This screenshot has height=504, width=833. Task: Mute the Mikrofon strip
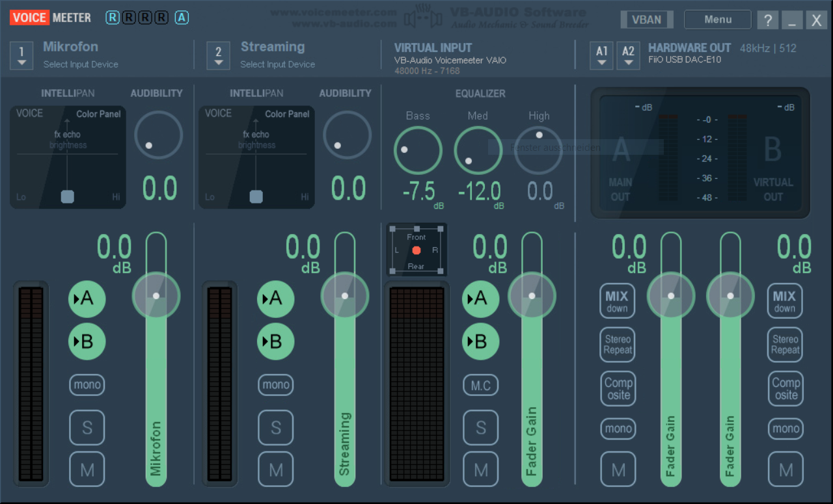coord(87,469)
